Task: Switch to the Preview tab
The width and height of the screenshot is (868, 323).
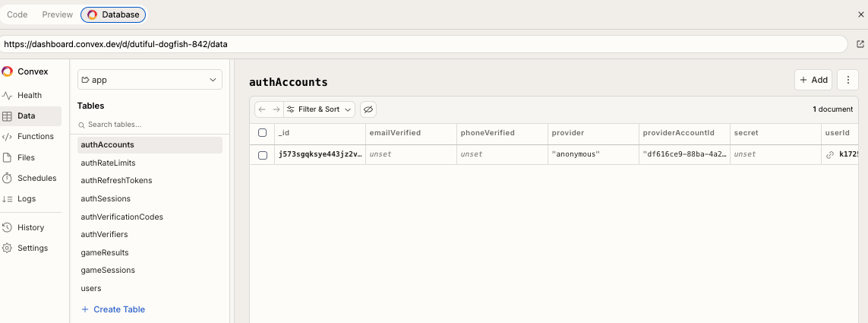Action: tap(58, 14)
